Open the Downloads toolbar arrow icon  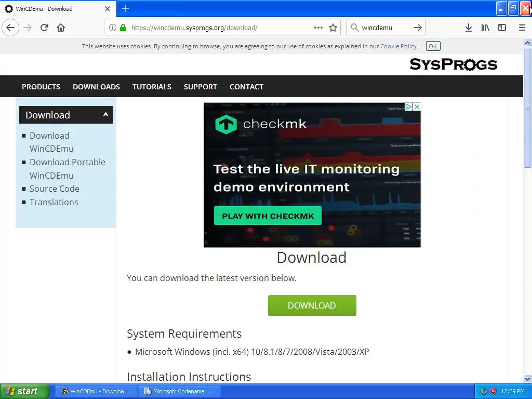(x=469, y=28)
